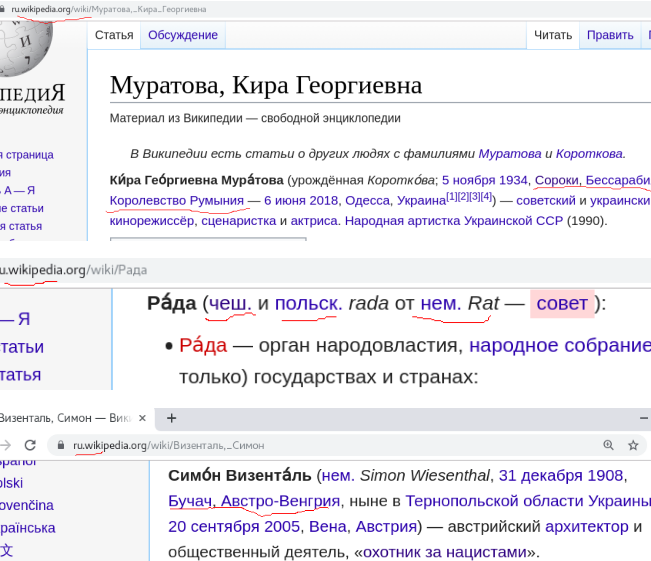
Task: Bookmark the Визенталь page with the star
Action: pyautogui.click(x=633, y=445)
